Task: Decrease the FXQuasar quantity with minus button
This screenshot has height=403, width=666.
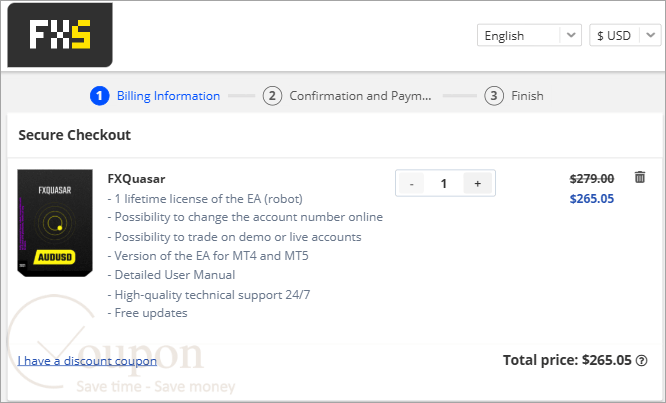Action: [412, 183]
